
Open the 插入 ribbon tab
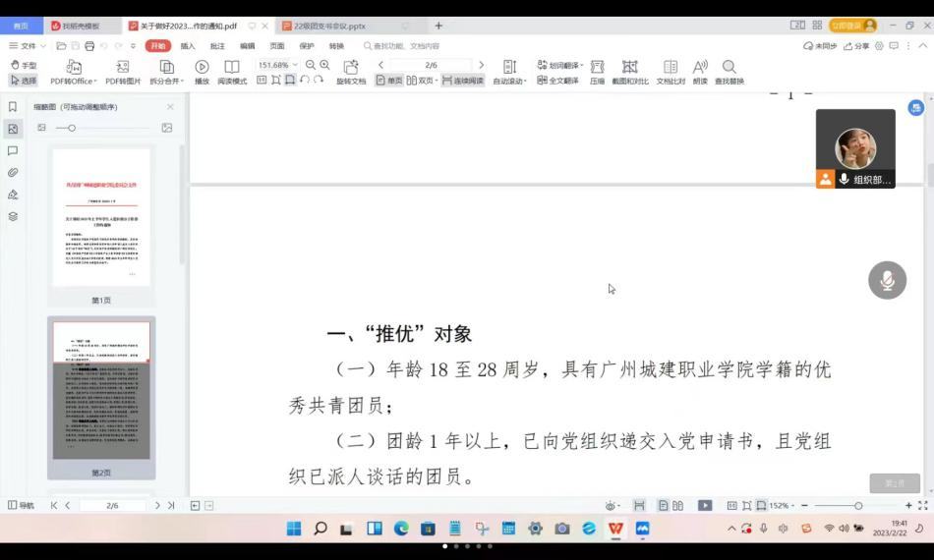[188, 46]
